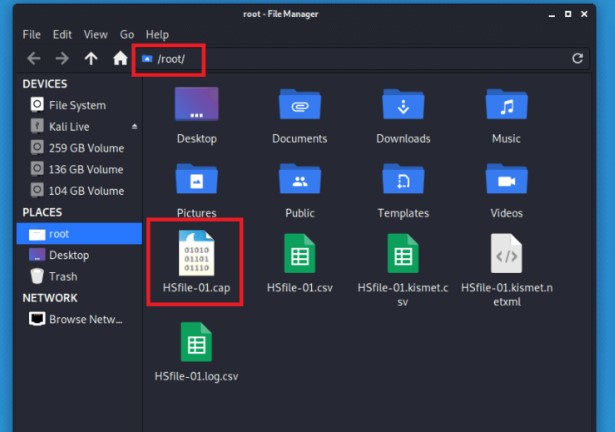Maximize the File Manager window
The height and width of the screenshot is (432, 615).
568,14
